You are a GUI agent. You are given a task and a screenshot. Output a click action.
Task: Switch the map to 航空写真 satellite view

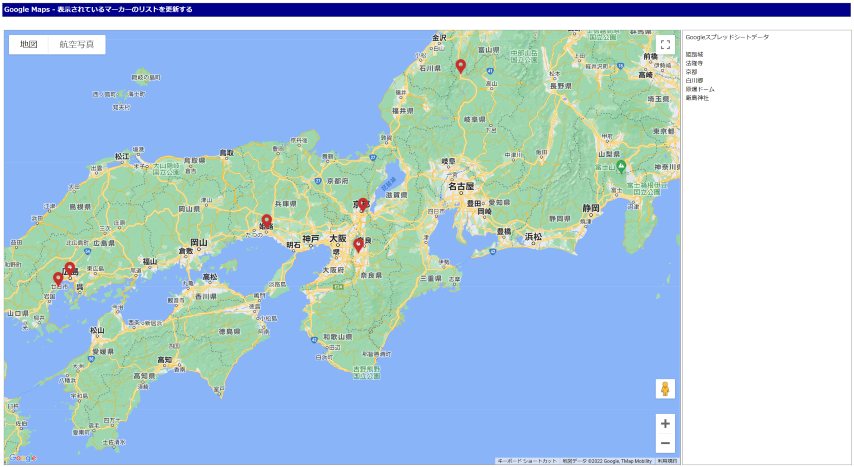coord(77,45)
